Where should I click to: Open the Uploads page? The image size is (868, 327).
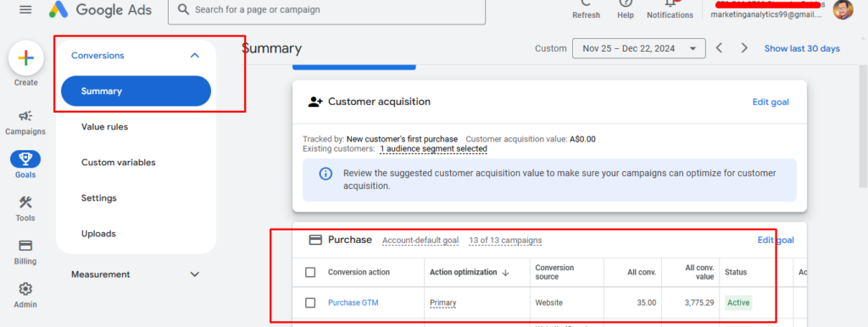coord(98,234)
